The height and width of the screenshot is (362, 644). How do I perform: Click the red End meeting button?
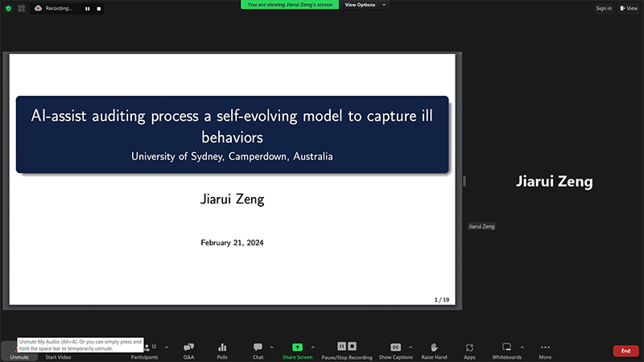coord(625,351)
